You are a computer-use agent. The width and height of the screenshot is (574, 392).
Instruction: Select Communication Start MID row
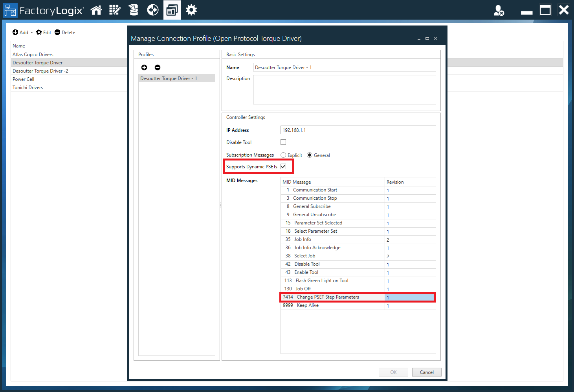coord(358,190)
